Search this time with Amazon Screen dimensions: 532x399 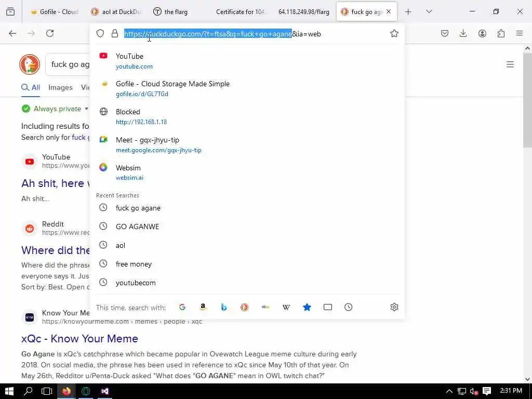click(x=203, y=307)
